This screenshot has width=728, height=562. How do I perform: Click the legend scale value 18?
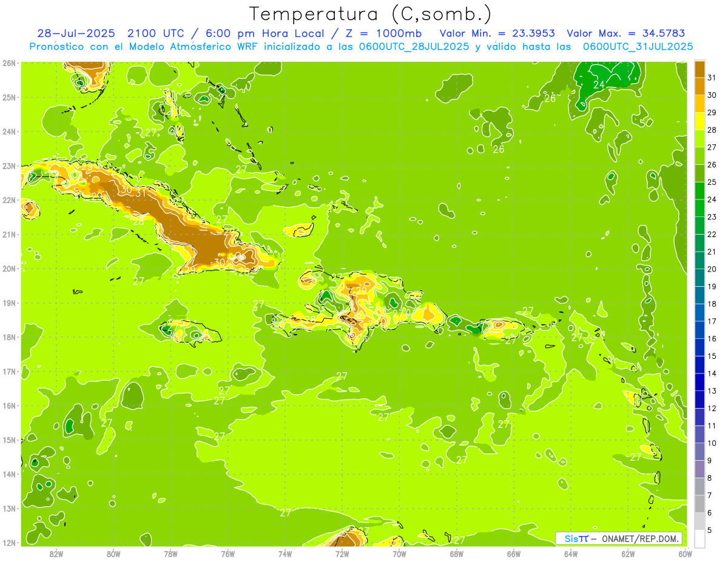[712, 304]
